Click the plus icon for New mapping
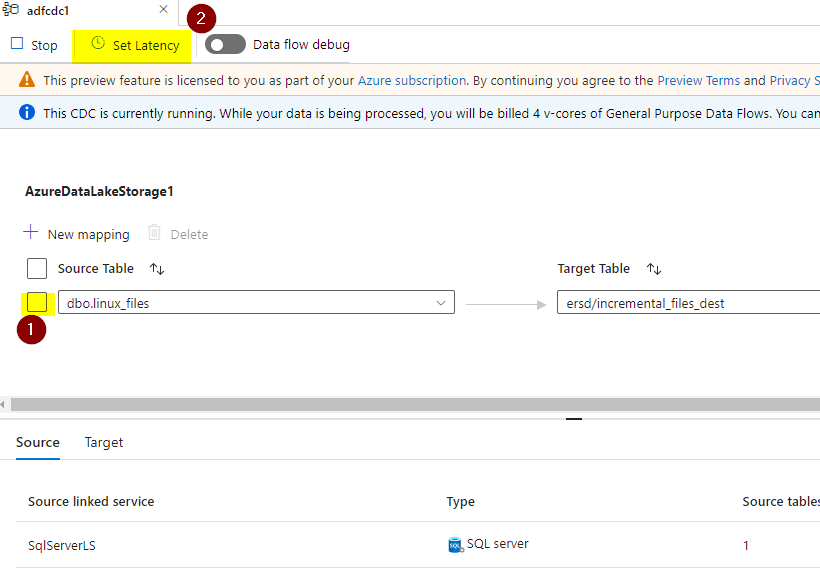This screenshot has height=571, width=820. coord(31,232)
